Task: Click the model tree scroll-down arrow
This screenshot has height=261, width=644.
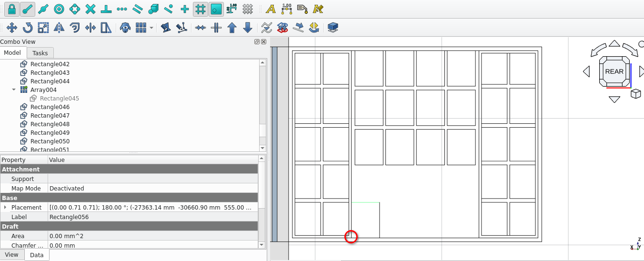Action: (262, 148)
